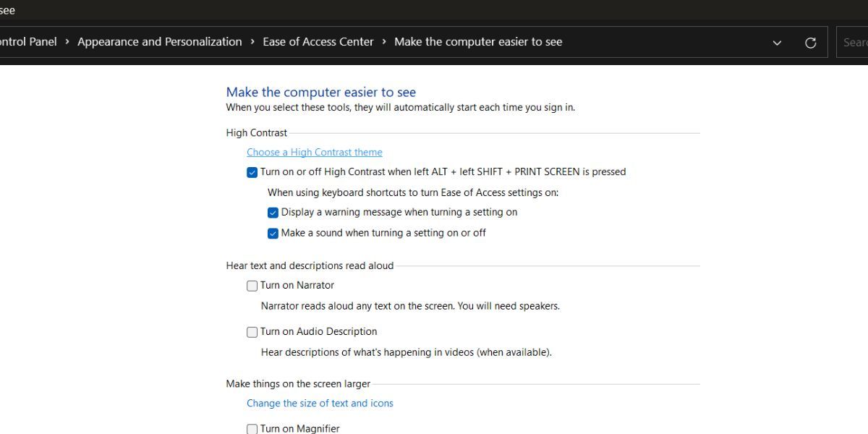This screenshot has height=434, width=868.
Task: Uncheck 'Make a sound when turning a setting'
Action: (x=273, y=233)
